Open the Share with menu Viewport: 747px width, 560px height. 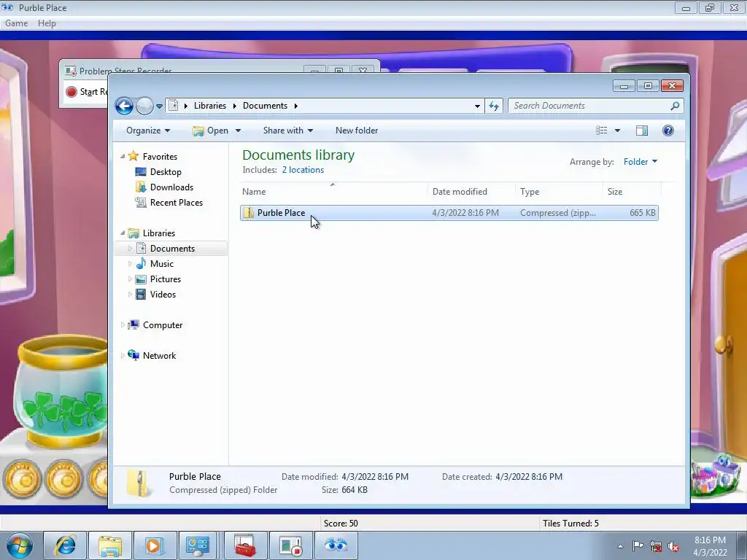click(x=287, y=131)
